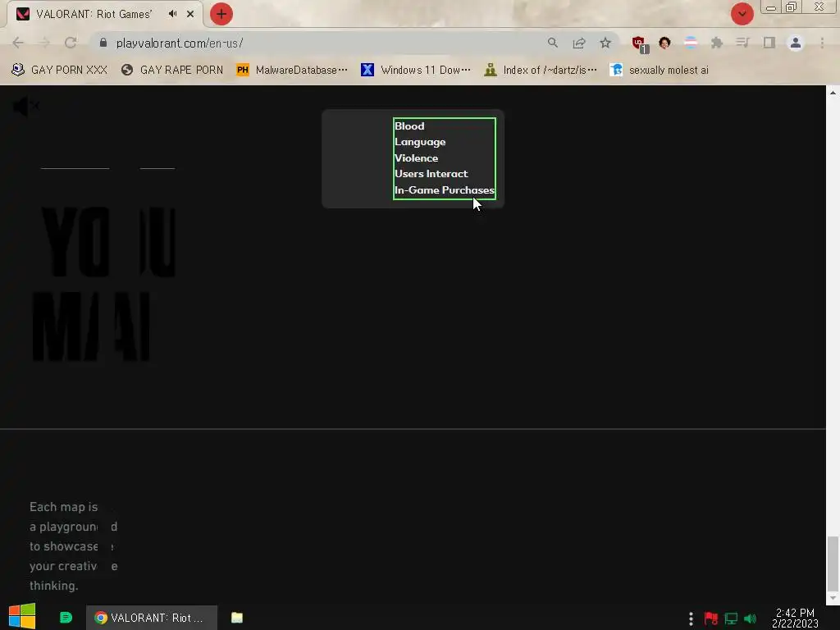Bookmark this page with the star icon
This screenshot has width=840, height=630.
[605, 43]
